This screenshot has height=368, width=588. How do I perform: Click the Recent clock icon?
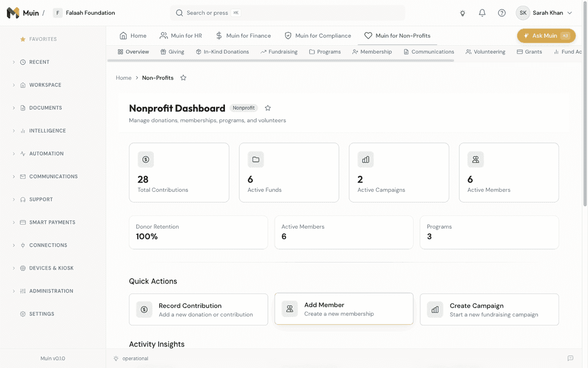[23, 62]
